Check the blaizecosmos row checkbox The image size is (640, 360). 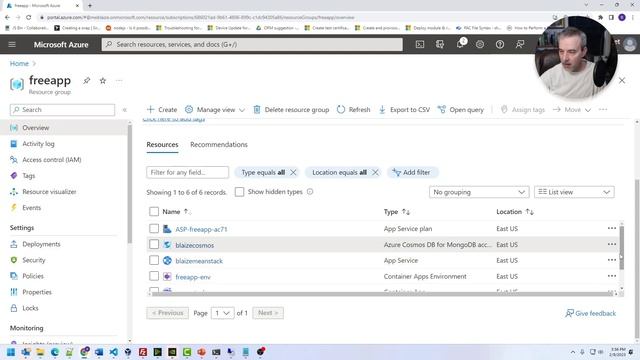(154, 244)
